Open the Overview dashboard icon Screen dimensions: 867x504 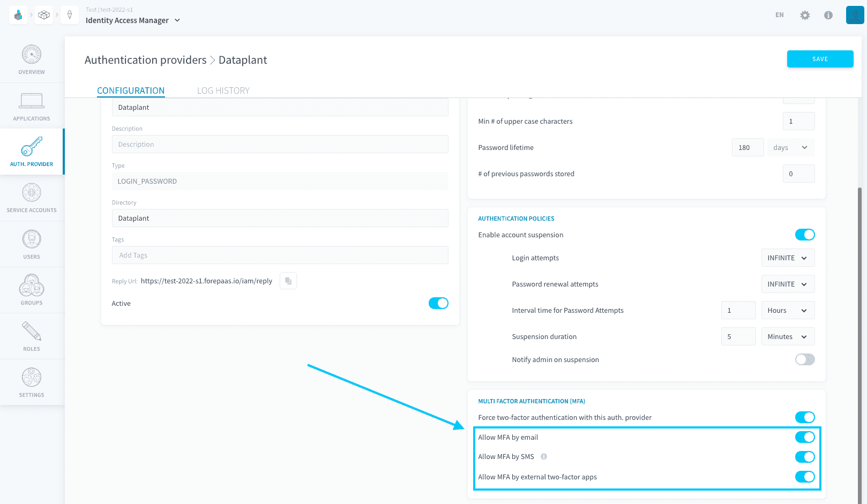32,55
